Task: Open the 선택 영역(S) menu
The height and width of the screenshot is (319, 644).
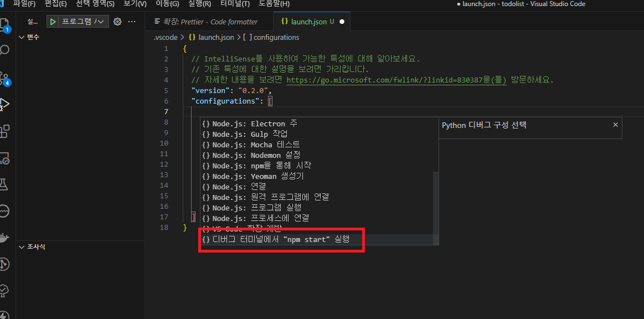Action: pos(95,4)
